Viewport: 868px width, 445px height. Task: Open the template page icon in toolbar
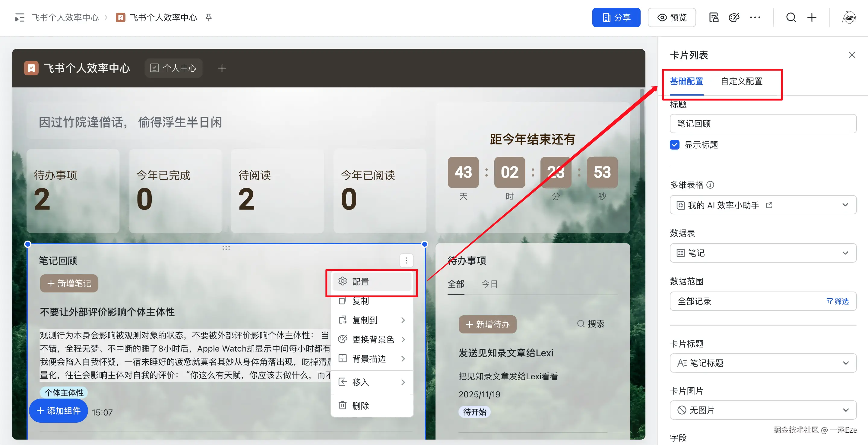[x=713, y=17]
